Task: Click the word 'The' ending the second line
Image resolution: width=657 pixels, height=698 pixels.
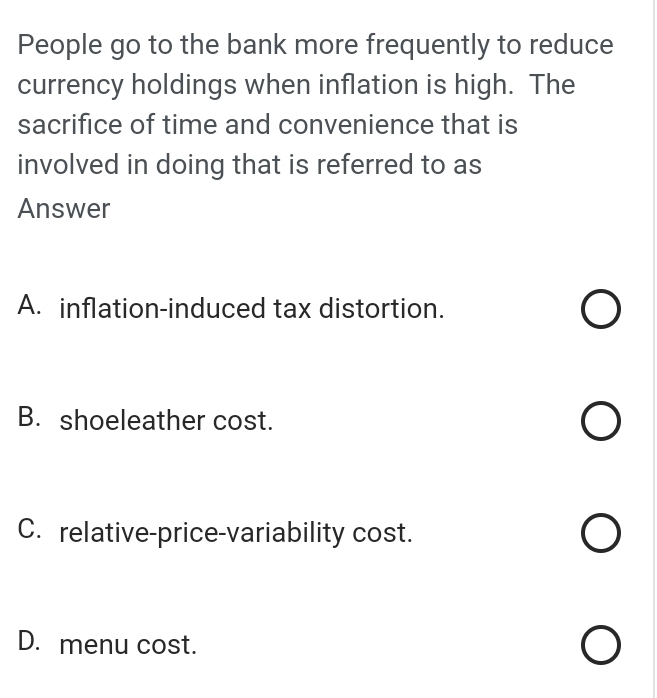Action: tap(552, 84)
